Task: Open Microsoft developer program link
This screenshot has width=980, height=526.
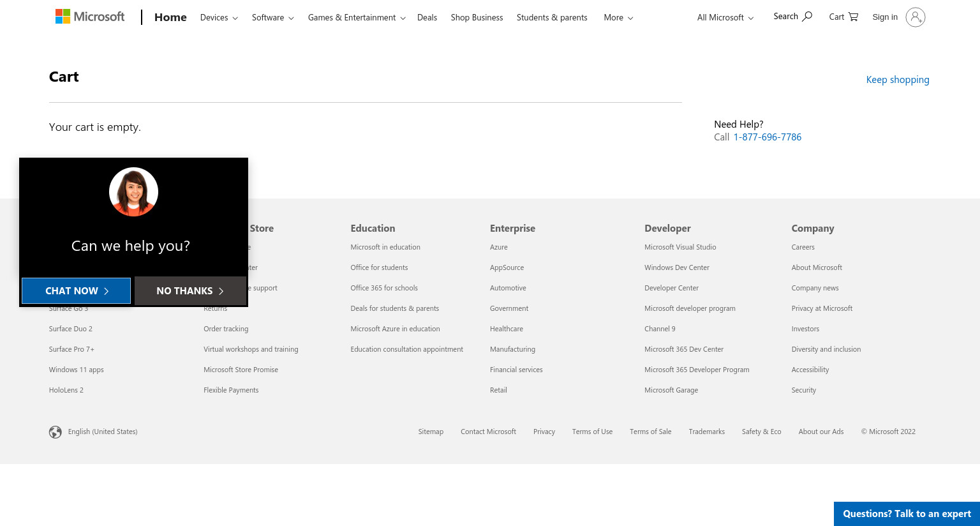Action: [x=690, y=308]
